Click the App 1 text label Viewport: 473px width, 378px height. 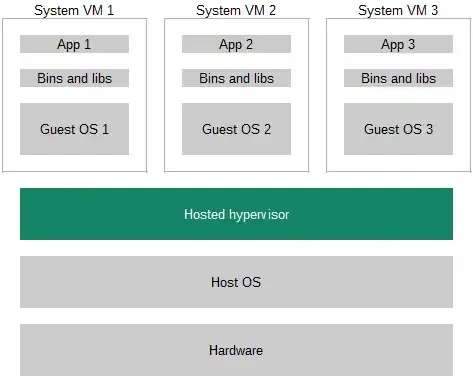pyautogui.click(x=74, y=45)
